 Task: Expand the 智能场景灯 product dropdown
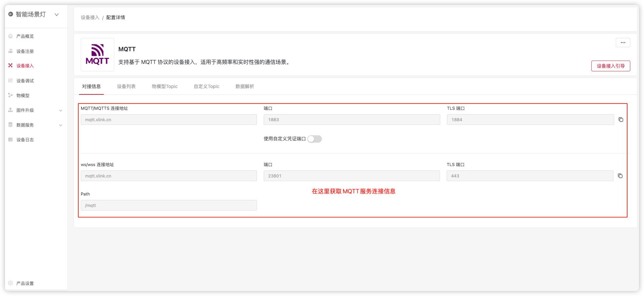pyautogui.click(x=57, y=15)
